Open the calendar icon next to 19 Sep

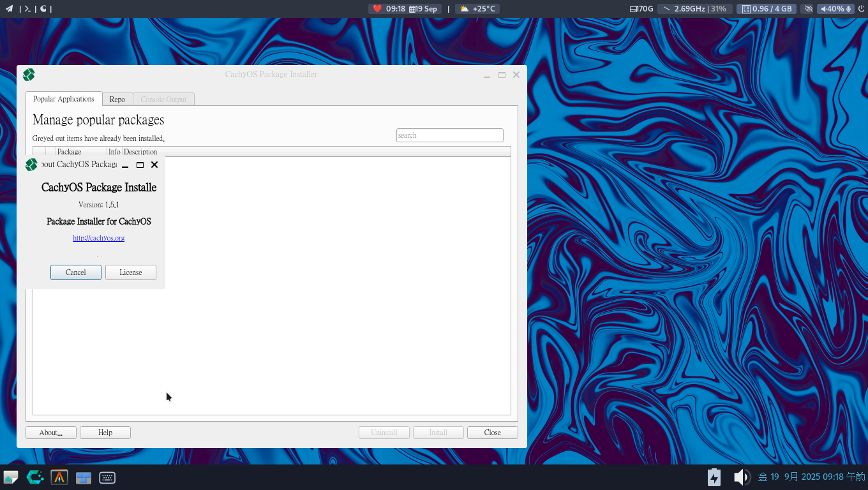(x=412, y=9)
